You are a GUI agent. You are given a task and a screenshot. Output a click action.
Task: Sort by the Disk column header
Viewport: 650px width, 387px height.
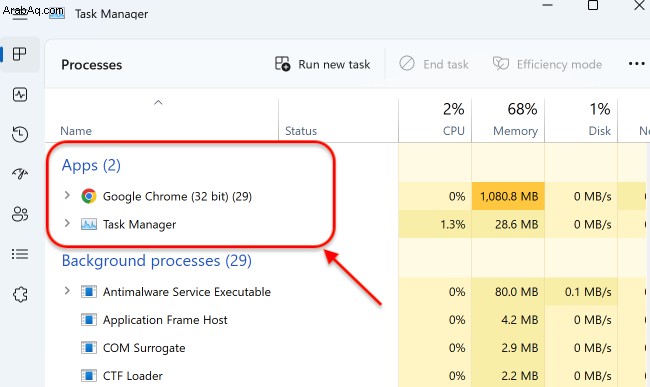pyautogui.click(x=581, y=120)
